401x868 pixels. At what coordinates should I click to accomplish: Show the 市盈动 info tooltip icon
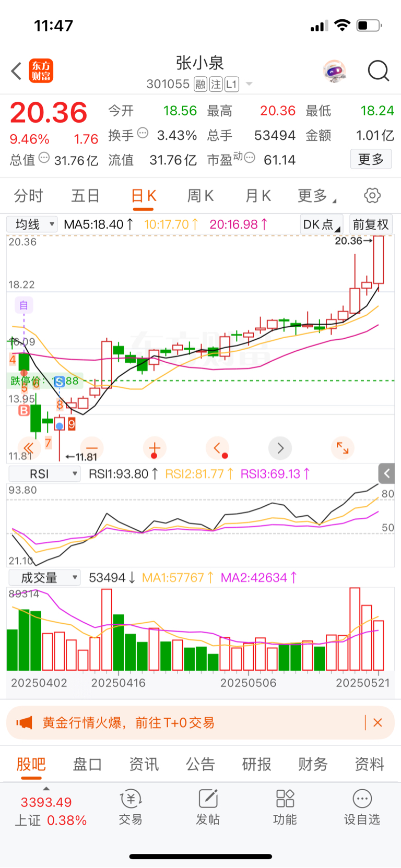(x=250, y=158)
